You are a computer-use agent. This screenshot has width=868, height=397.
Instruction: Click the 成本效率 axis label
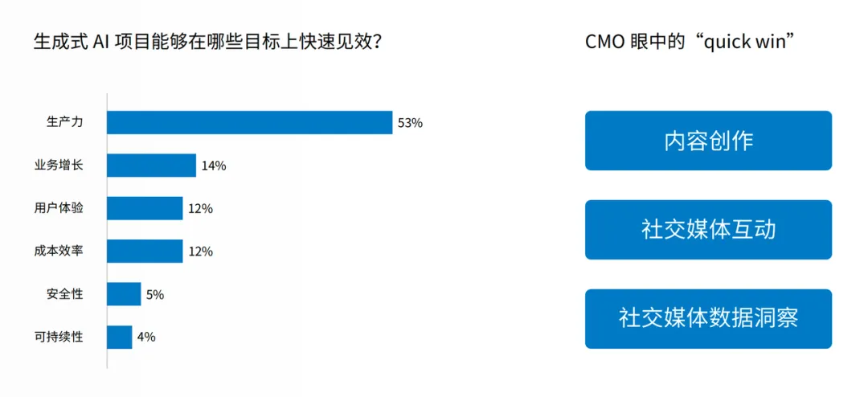[x=59, y=252]
